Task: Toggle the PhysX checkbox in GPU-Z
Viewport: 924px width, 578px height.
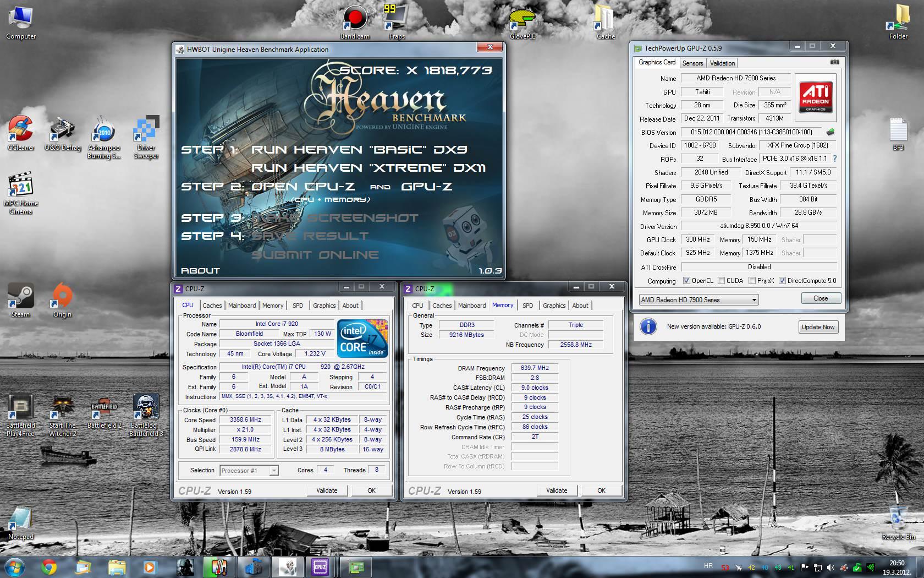Action: pos(752,281)
